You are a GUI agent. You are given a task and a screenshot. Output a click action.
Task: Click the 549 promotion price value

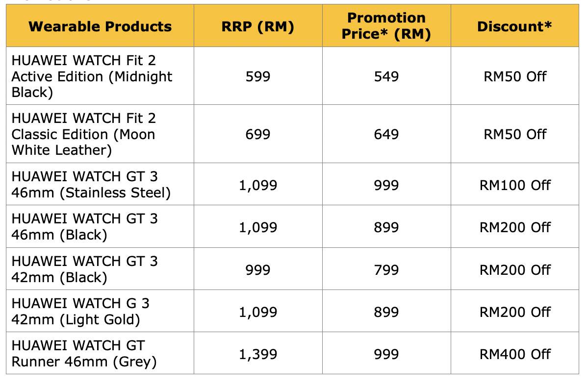click(x=386, y=76)
